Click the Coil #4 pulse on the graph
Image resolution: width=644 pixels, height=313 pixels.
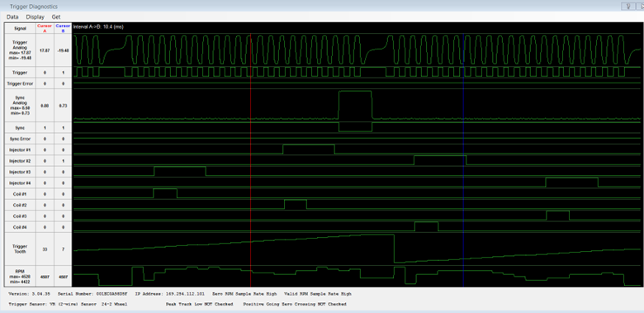426,227
